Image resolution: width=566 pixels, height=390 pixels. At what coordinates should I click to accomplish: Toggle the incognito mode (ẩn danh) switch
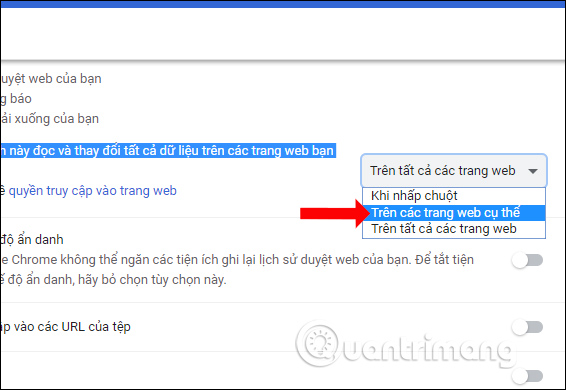point(528,260)
